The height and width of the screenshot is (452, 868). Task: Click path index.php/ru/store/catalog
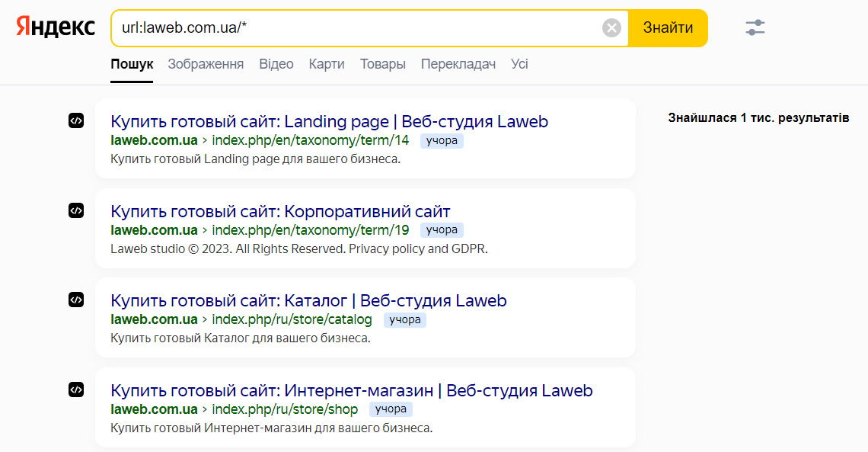pyautogui.click(x=292, y=319)
